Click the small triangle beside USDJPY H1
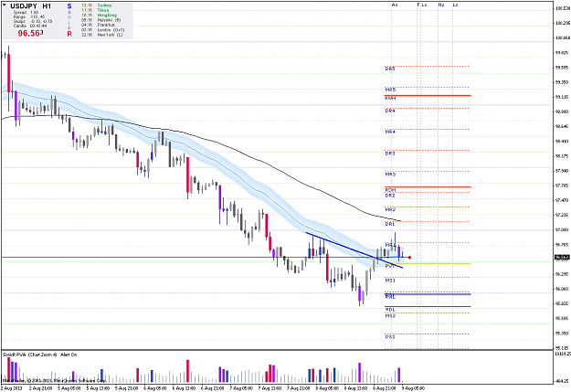This screenshot has height=392, width=571. (5, 5)
